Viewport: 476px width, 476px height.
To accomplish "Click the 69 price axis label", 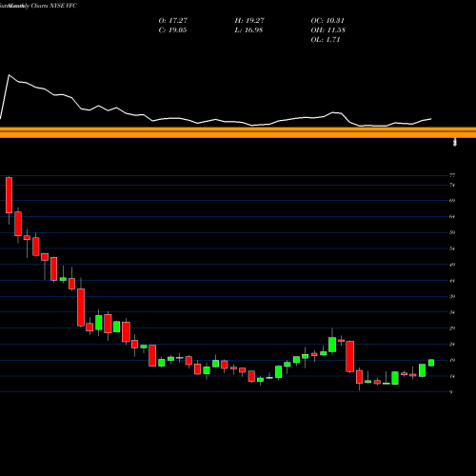I will coord(452,201).
